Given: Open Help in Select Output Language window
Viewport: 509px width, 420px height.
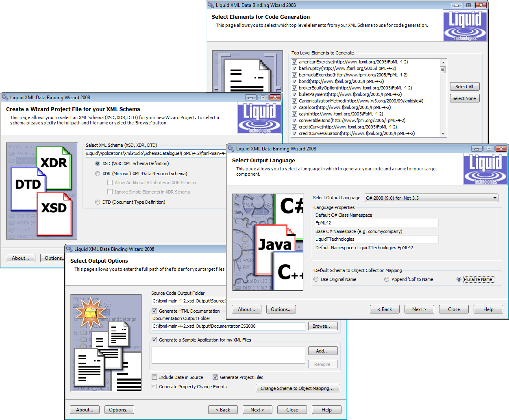Looking at the screenshot, I should pos(488,309).
